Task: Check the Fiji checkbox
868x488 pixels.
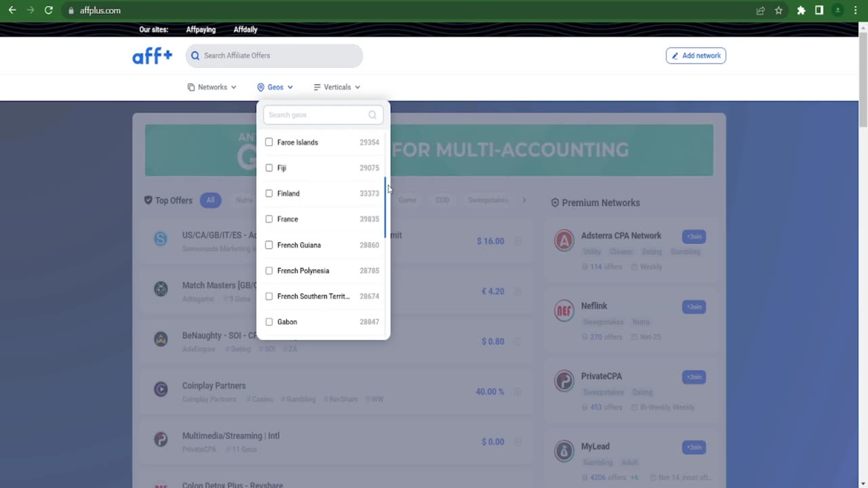Action: [x=269, y=168]
